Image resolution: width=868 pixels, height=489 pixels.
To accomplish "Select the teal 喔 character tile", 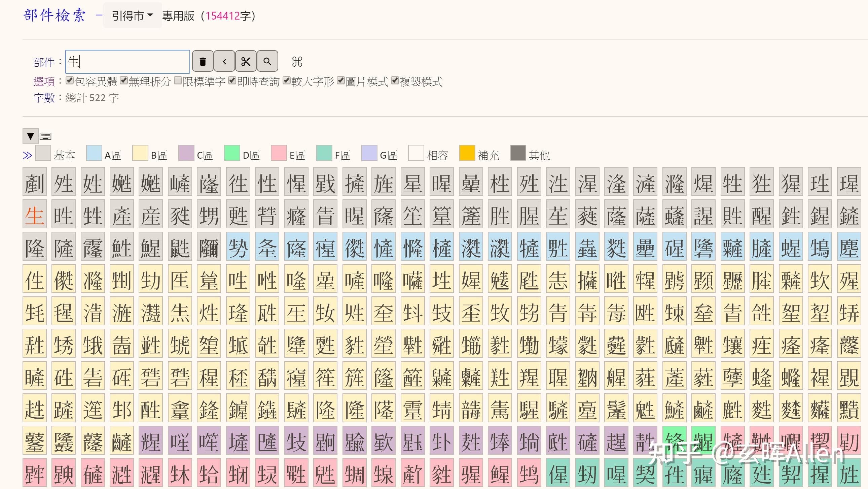I will click(616, 473).
